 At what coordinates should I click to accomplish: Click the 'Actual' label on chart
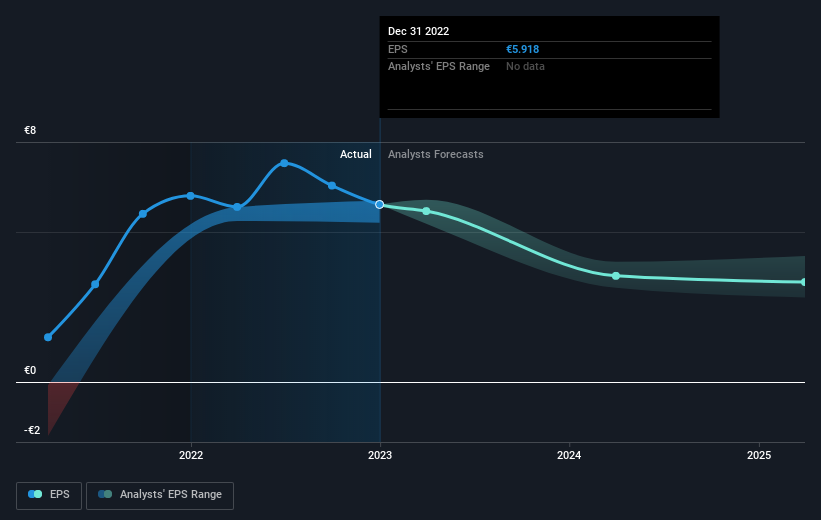tap(356, 154)
